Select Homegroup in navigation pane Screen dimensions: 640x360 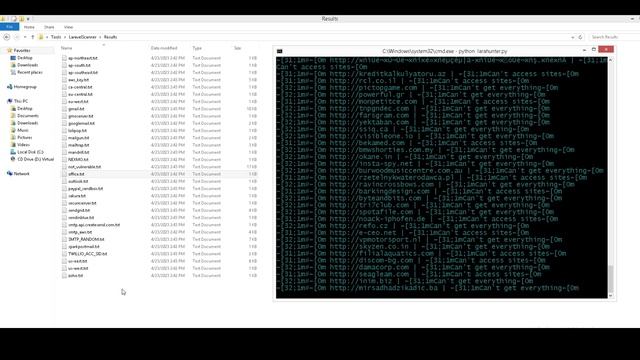point(25,87)
